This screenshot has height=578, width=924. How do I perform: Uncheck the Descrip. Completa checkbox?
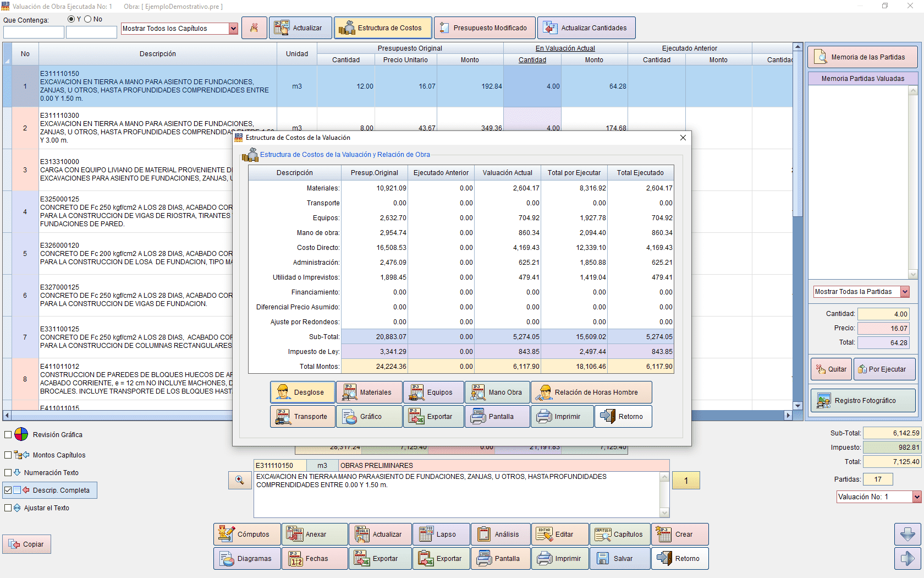pos(8,490)
